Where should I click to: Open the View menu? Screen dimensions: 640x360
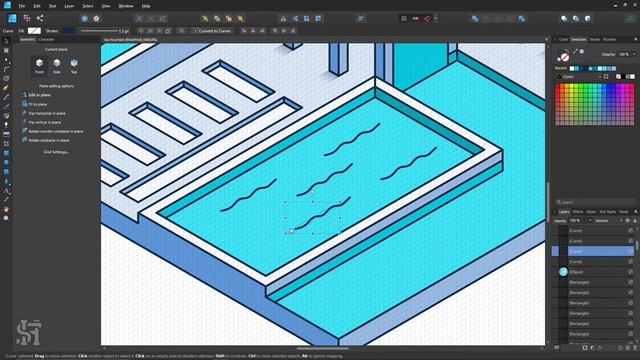[105, 6]
